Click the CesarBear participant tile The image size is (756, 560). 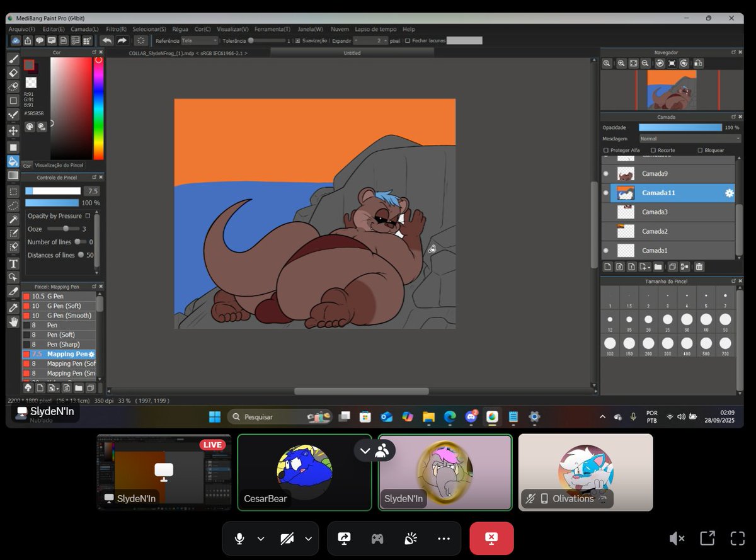304,472
